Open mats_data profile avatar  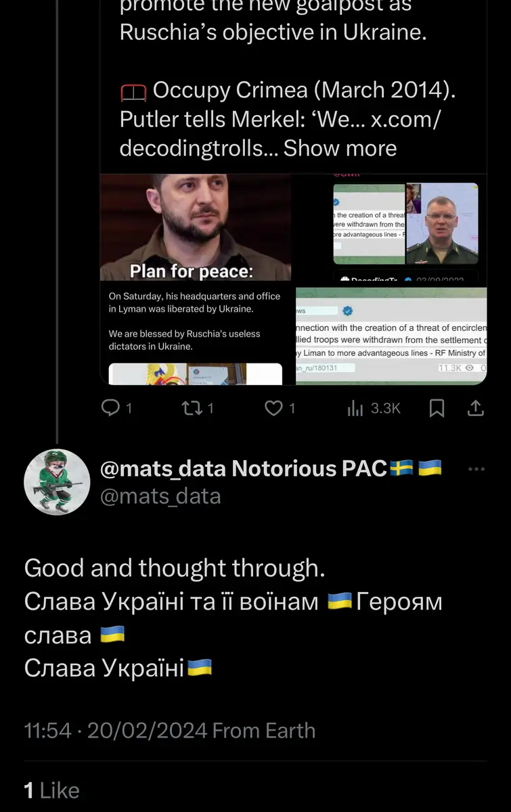(x=57, y=482)
